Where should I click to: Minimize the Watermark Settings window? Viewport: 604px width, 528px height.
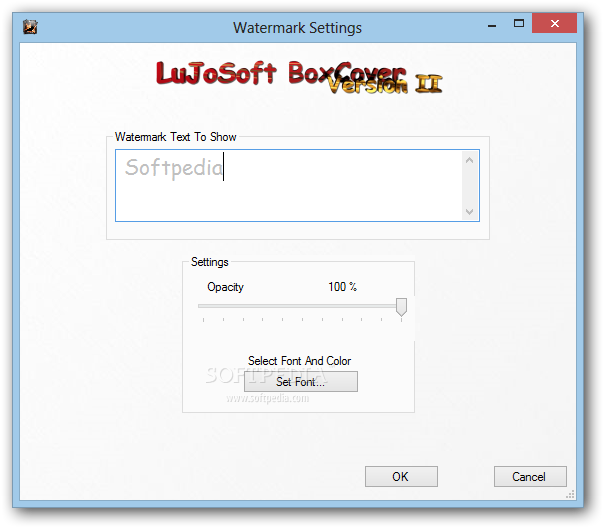click(492, 25)
